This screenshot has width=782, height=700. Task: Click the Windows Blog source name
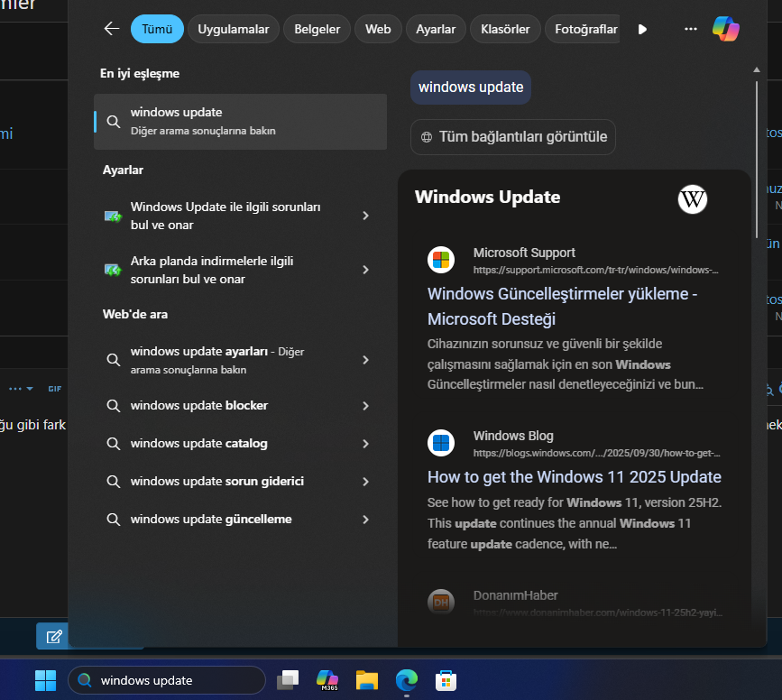[x=513, y=436]
